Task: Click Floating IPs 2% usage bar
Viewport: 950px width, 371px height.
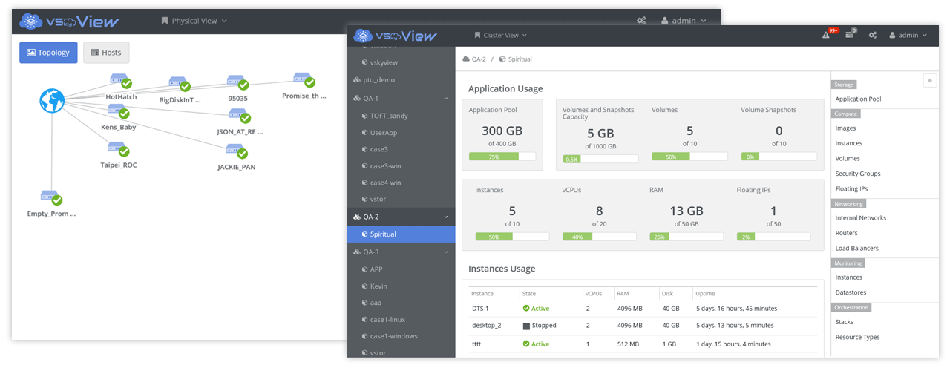Action: (774, 237)
